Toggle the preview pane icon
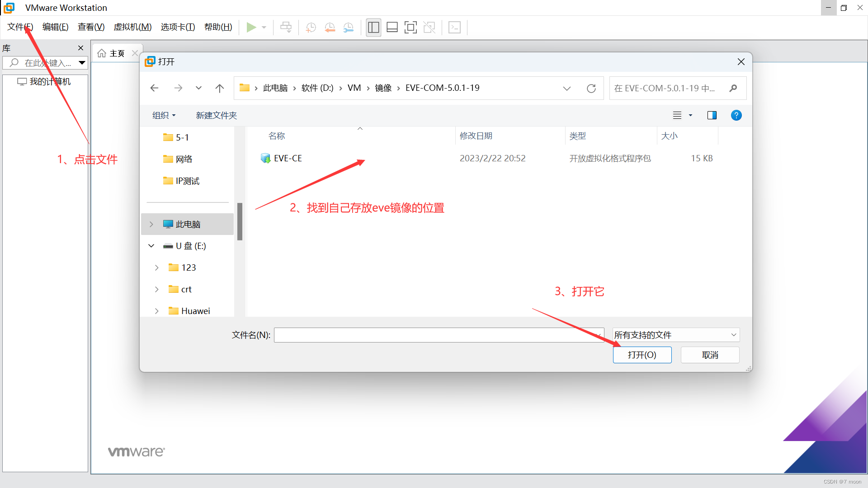The width and height of the screenshot is (868, 488). [x=712, y=115]
